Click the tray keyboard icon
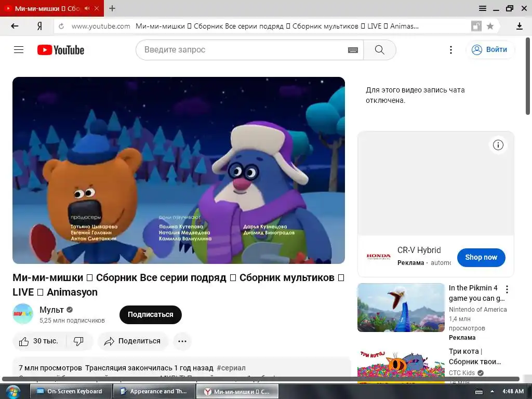The image size is (532, 399). [478, 392]
